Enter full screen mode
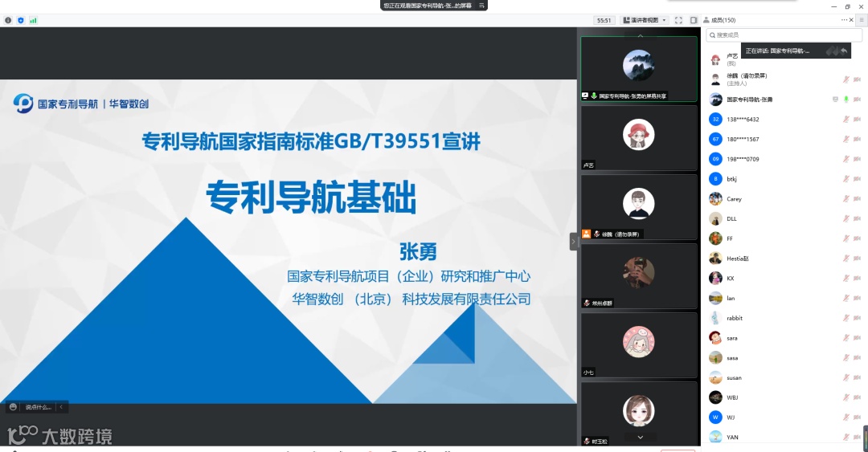 coord(678,20)
